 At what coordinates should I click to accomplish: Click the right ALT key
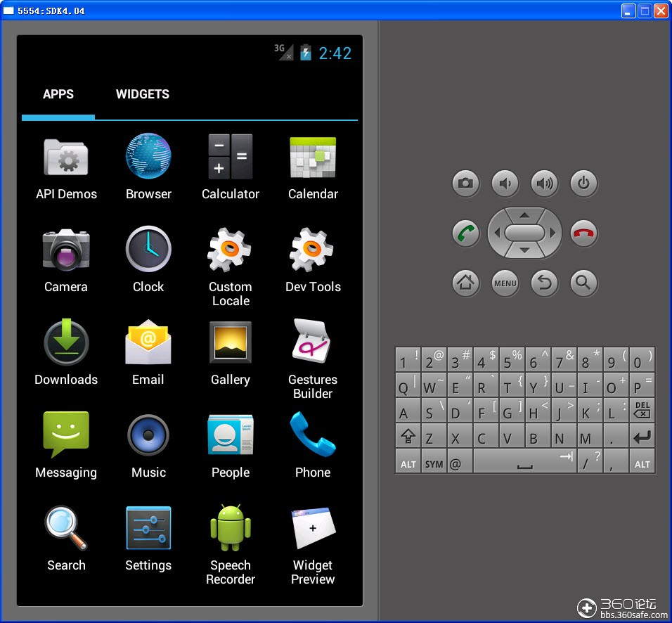pyautogui.click(x=642, y=461)
